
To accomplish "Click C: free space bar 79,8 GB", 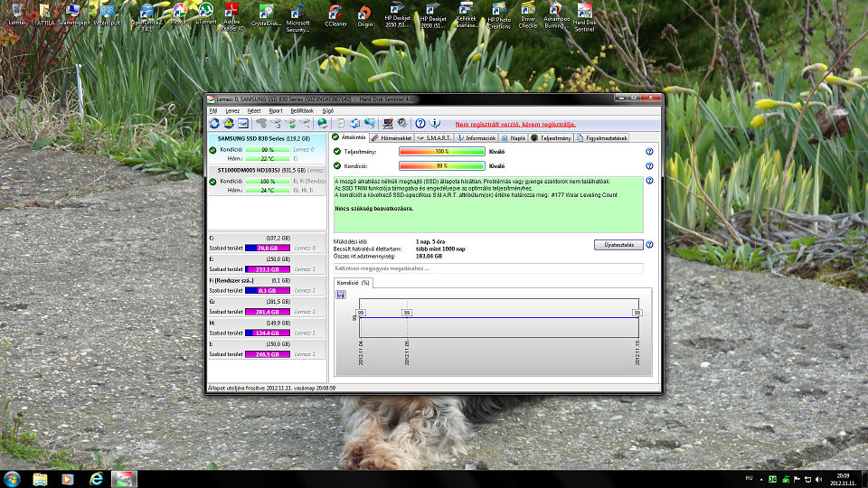I will pos(268,248).
